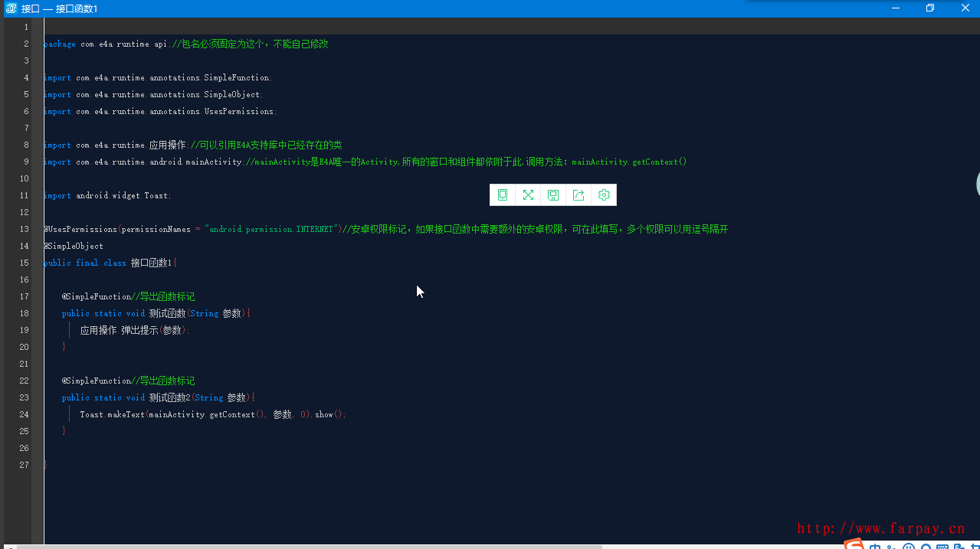Click the @SimpleObject annotation line
The height and width of the screenshot is (549, 980).
click(74, 246)
